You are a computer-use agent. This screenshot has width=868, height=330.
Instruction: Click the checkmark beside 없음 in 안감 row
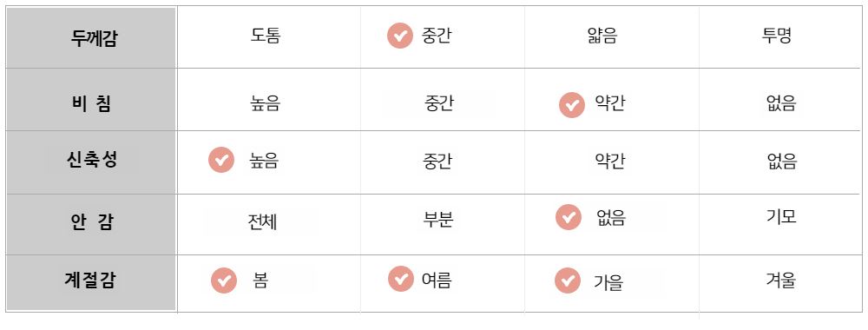point(569,217)
